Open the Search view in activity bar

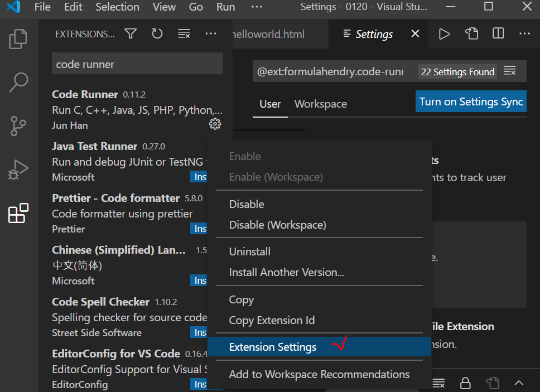18,82
